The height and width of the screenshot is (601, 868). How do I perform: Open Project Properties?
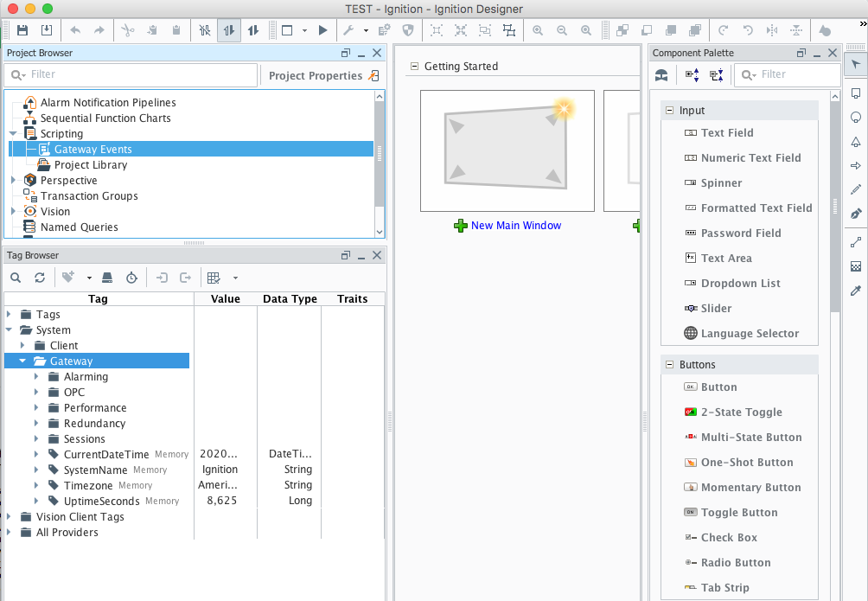coord(324,76)
